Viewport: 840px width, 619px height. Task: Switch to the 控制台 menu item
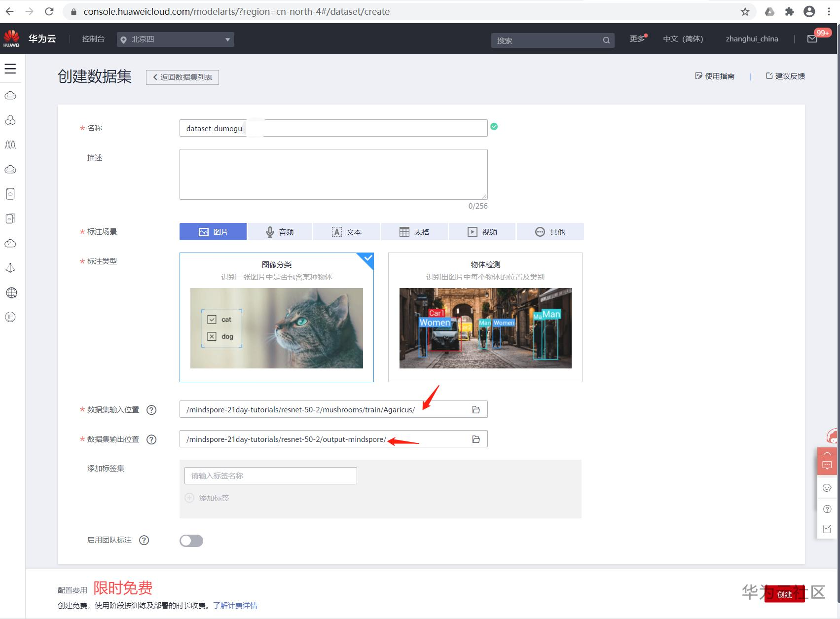click(x=93, y=38)
